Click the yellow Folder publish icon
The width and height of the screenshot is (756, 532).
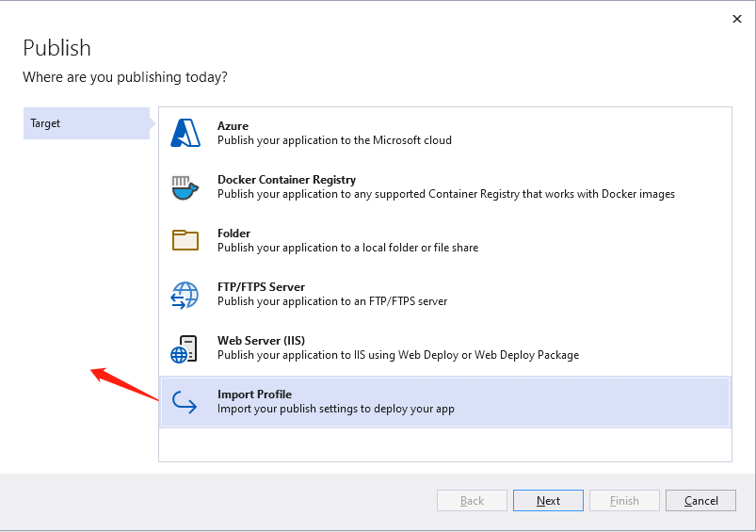(x=185, y=240)
